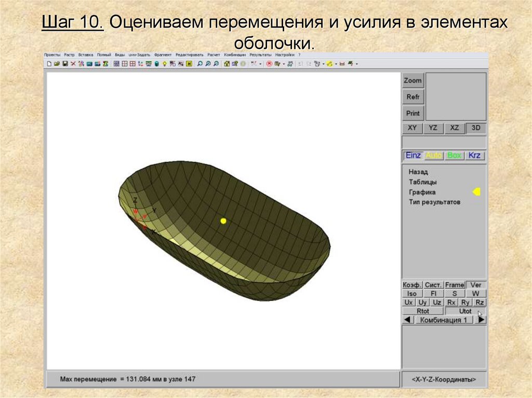Viewport: 532px width, 398px height.
Task: Click the New file icon in toolbar
Action: 49,64
